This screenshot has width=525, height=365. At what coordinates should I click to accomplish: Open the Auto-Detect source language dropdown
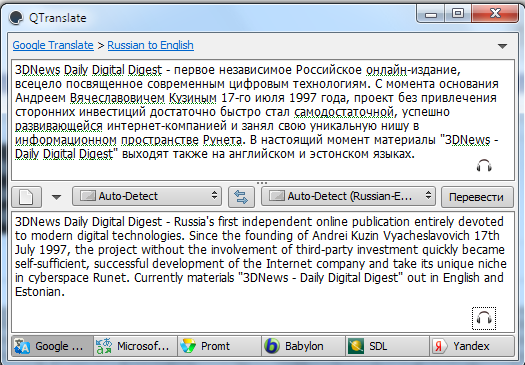tap(147, 196)
